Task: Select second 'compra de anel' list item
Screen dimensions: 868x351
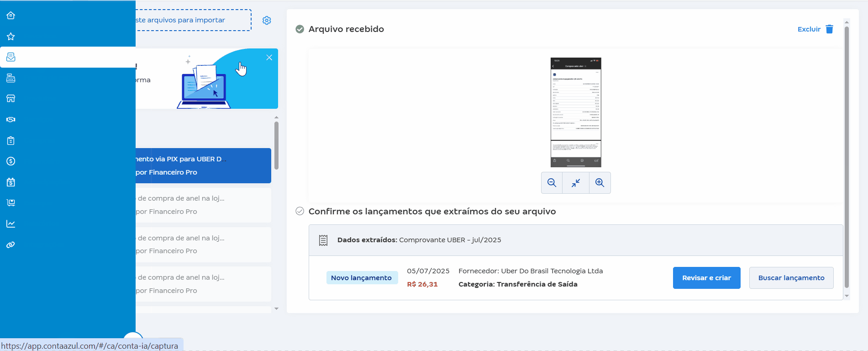Action: [x=203, y=245]
